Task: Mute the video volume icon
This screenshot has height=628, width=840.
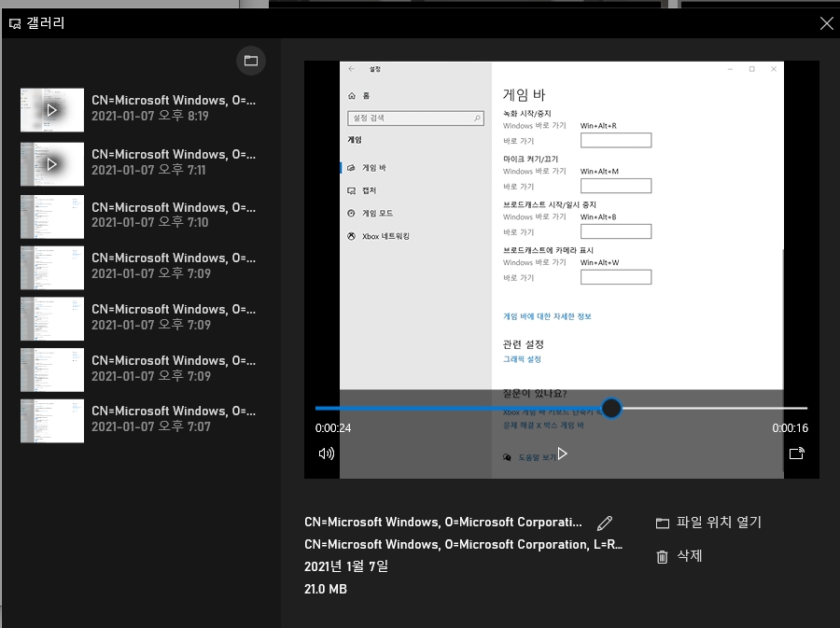Action: [x=327, y=454]
